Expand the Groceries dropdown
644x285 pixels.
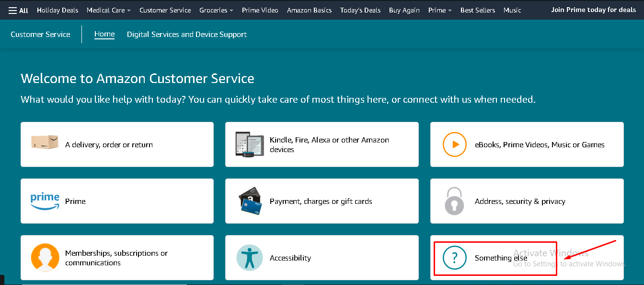(x=216, y=10)
